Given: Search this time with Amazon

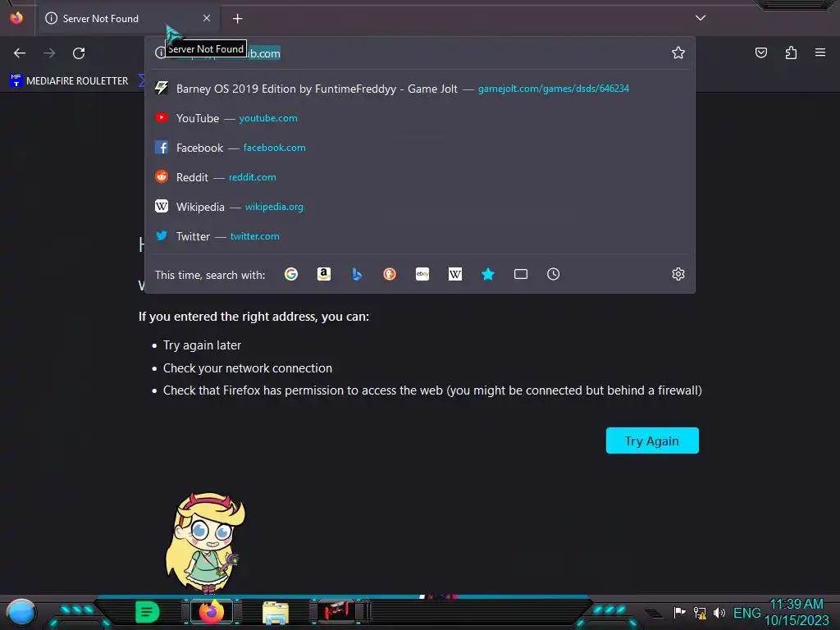Looking at the screenshot, I should 323,274.
